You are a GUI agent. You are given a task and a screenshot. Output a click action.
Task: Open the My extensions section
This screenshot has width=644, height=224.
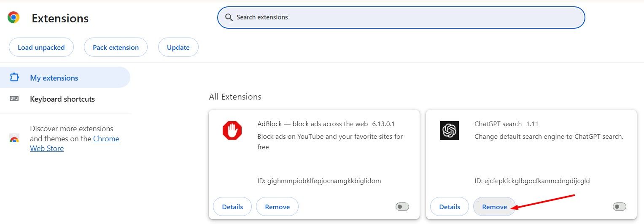tap(65, 78)
